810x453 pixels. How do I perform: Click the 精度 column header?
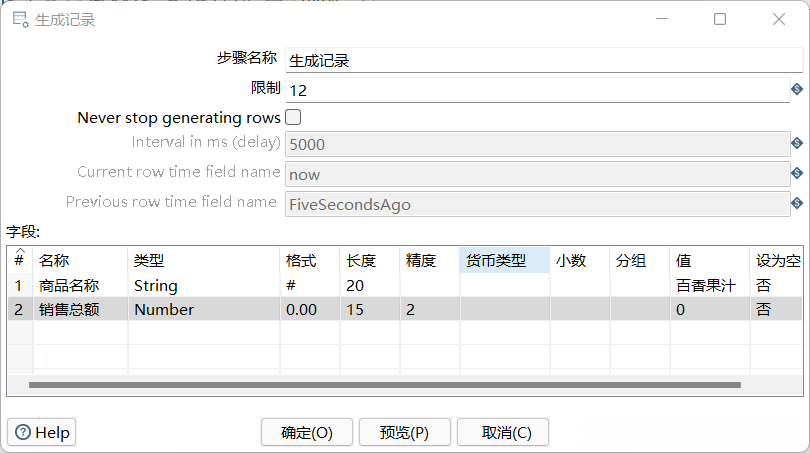(x=429, y=260)
